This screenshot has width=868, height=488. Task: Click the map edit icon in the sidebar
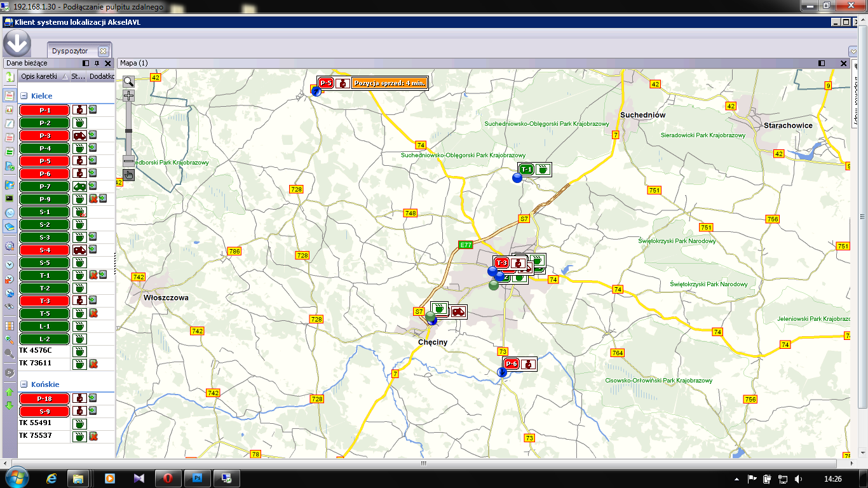pyautogui.click(x=10, y=185)
